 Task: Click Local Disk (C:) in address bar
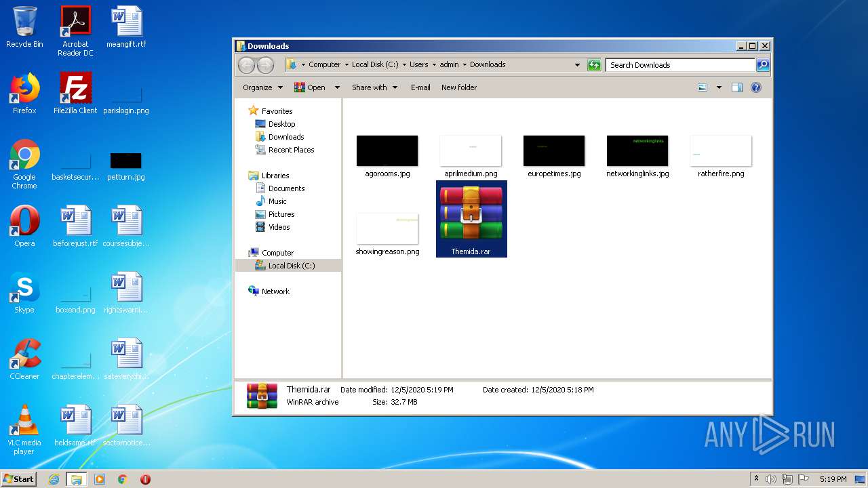tap(375, 65)
